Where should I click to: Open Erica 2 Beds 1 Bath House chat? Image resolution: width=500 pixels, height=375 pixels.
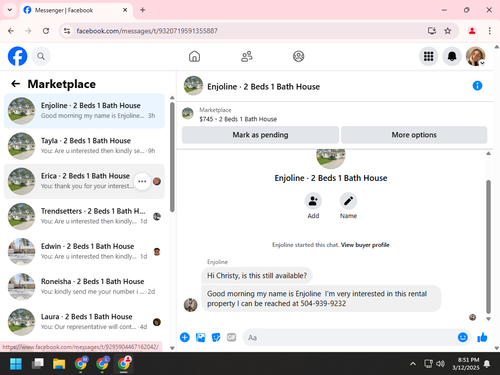[x=84, y=181]
